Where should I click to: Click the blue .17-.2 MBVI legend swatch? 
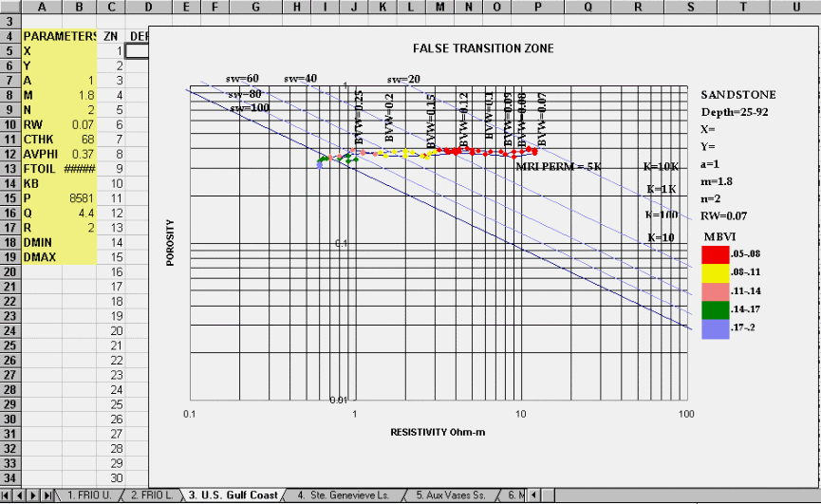point(714,327)
